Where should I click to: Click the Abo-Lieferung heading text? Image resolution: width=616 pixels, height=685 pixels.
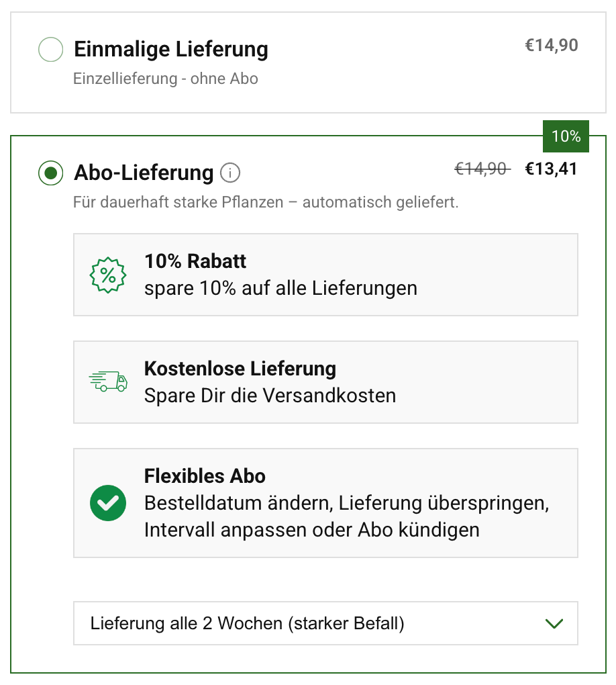point(144,173)
